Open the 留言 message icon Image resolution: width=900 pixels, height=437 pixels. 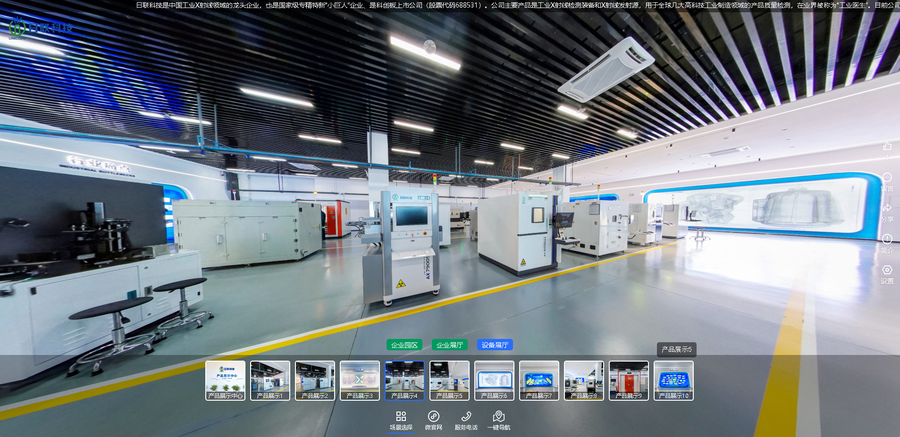pos(887,177)
